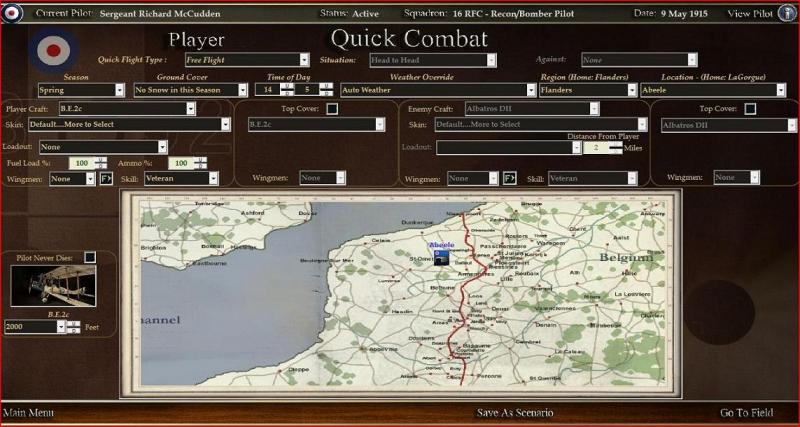800x427 pixels.
Task: Expand the Player Craft dropdown
Action: point(127,109)
